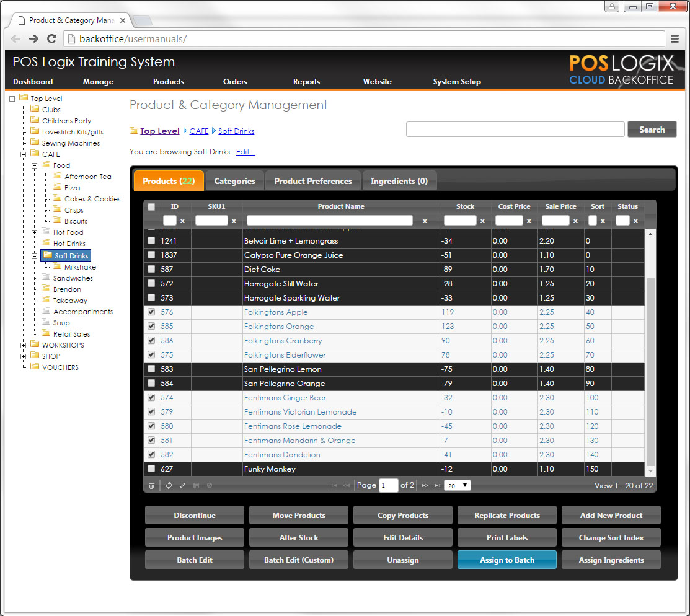Click the browser address bar
Image resolution: width=690 pixels, height=616 pixels.
coord(364,38)
